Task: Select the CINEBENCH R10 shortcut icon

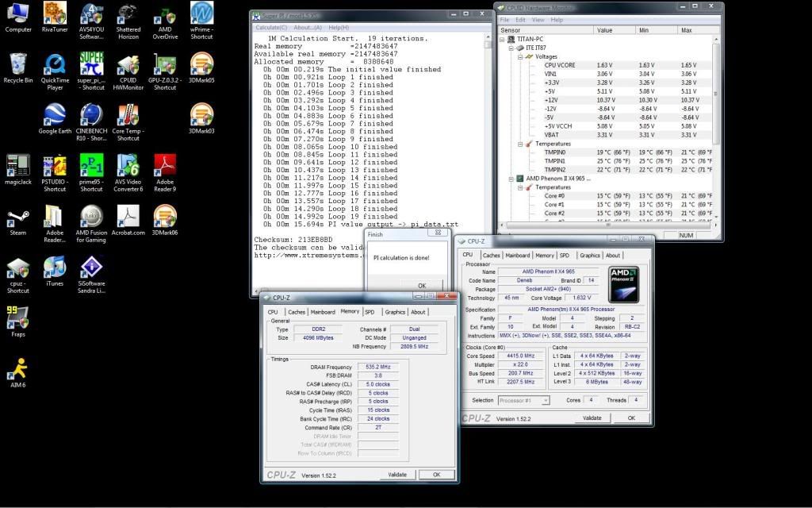Action: point(91,122)
